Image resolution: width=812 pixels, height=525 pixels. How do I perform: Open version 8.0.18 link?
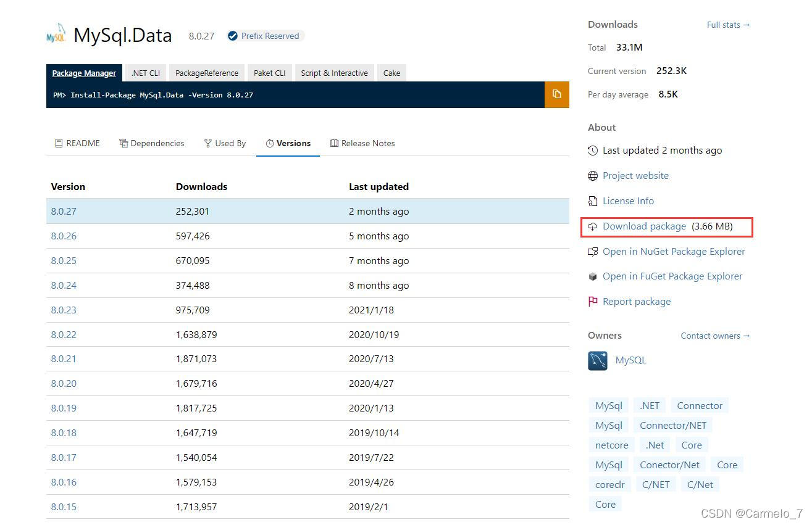pos(64,432)
